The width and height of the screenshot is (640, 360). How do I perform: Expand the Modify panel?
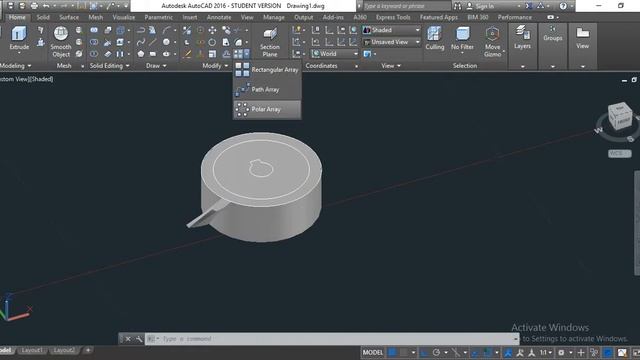215,65
